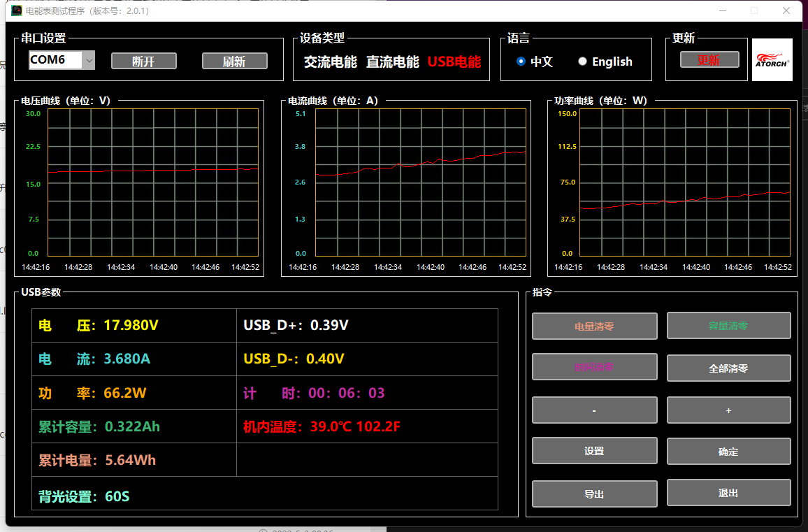Click the 刷新 refresh button
The height and width of the screenshot is (532, 808).
[x=234, y=62]
